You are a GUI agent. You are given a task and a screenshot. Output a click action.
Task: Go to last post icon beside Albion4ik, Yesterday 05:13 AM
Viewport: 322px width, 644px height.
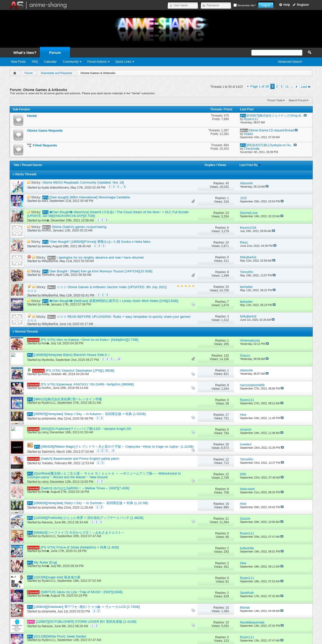[267, 186]
